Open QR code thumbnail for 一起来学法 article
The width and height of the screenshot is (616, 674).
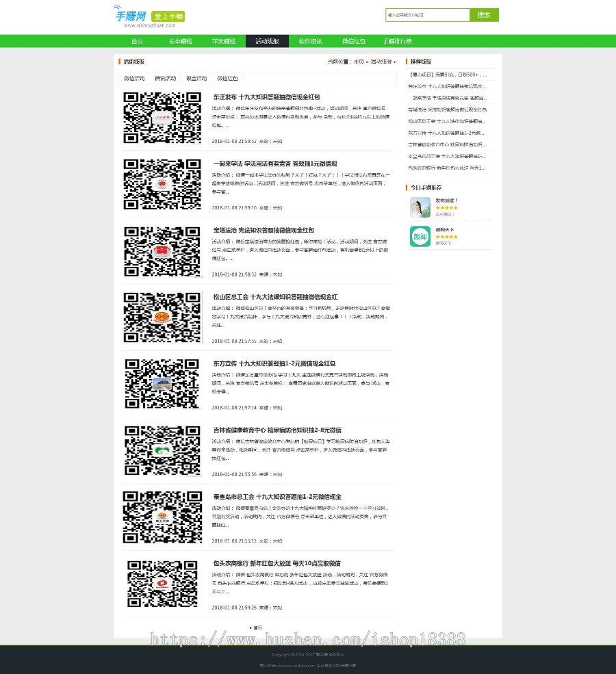[x=162, y=184]
